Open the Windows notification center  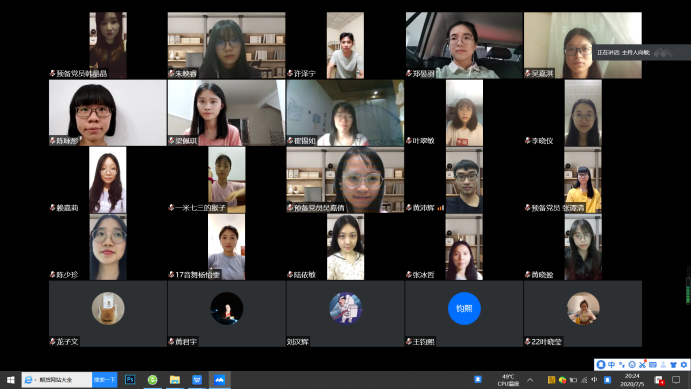click(x=676, y=380)
